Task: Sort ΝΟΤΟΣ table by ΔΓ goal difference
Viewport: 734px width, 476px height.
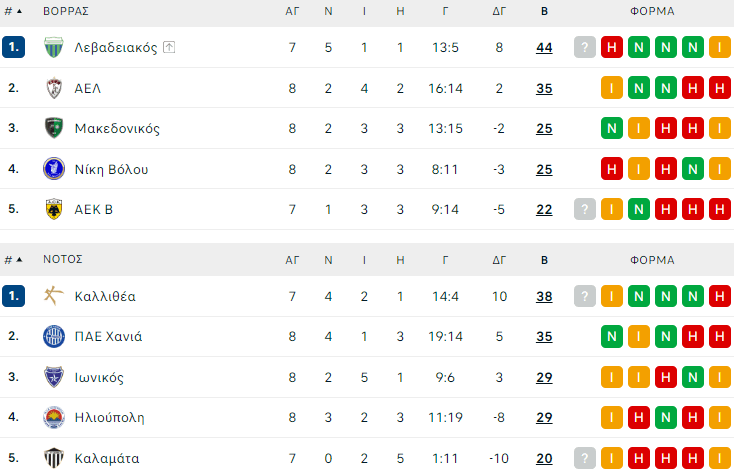Action: 500,259
